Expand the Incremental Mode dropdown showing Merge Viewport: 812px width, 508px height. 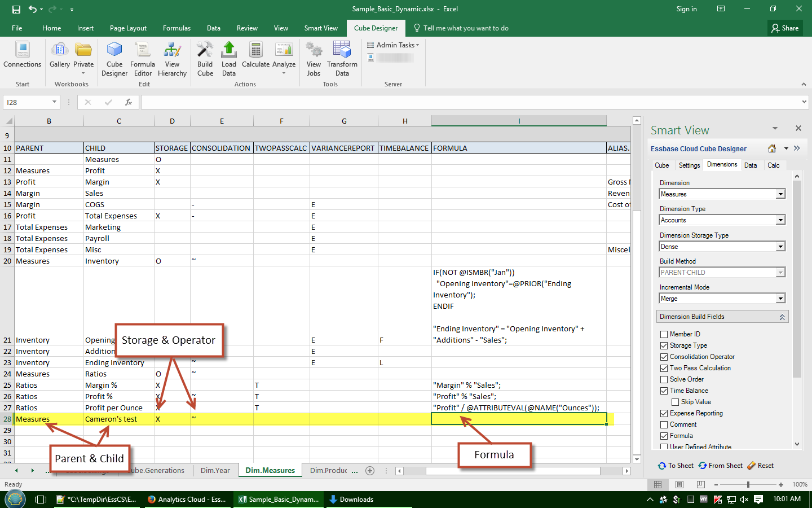pos(780,299)
